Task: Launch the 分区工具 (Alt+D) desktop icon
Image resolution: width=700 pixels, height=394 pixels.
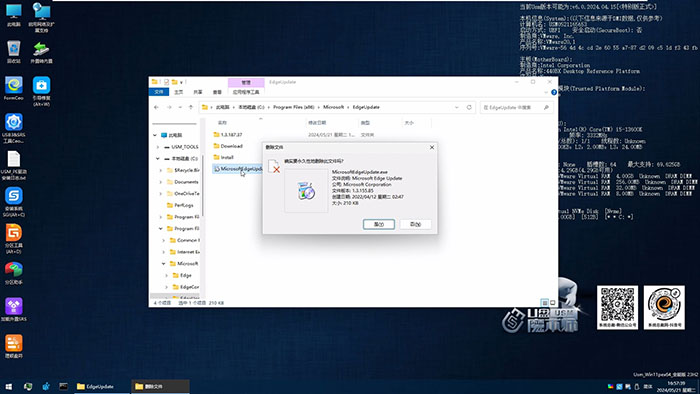Action: pos(14,239)
